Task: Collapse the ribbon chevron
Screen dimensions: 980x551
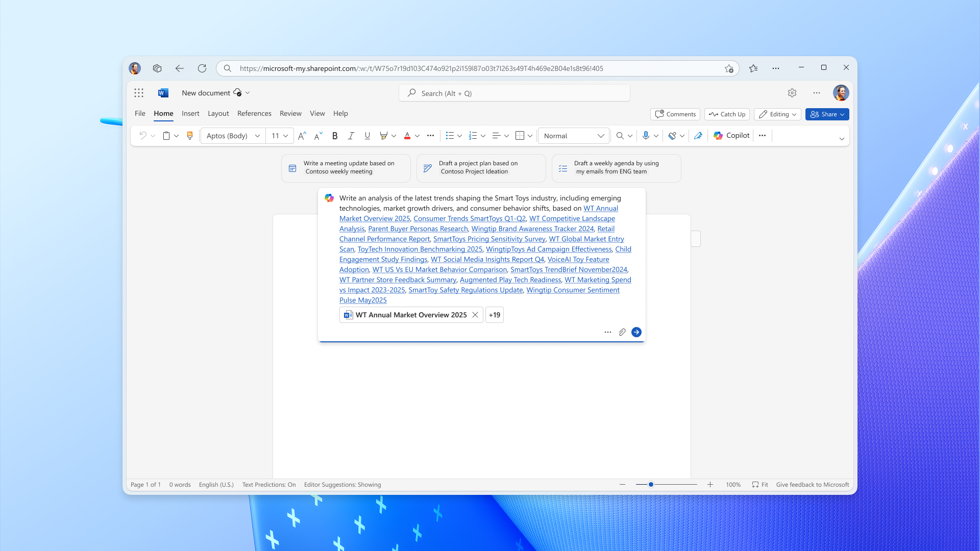Action: pos(842,139)
